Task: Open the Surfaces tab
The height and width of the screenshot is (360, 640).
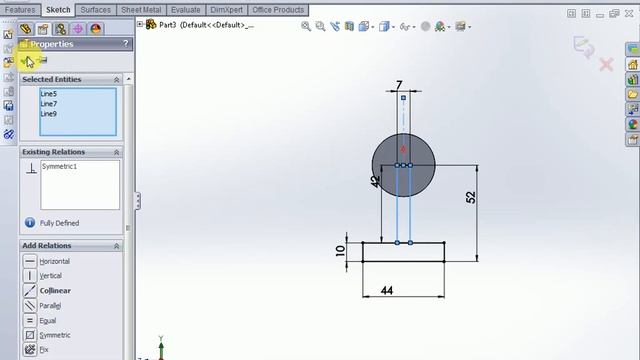Action: [96, 10]
